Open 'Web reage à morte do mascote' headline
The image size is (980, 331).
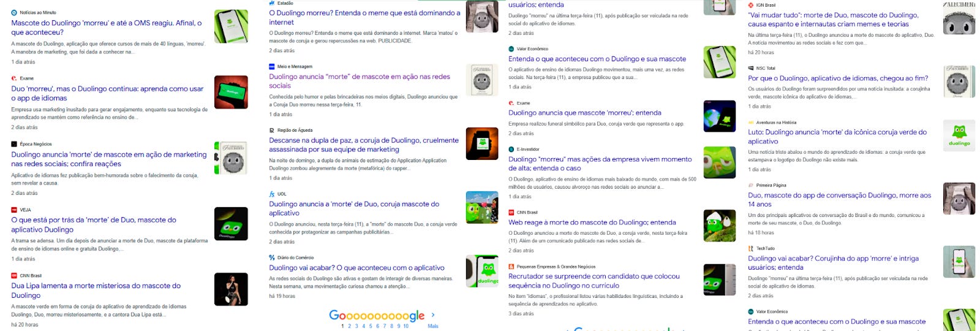click(x=592, y=223)
